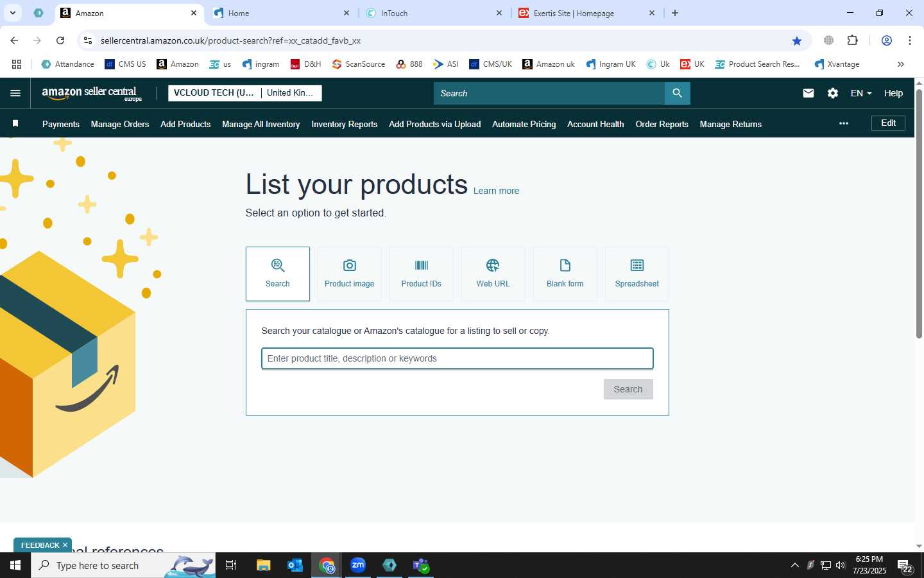
Task: Open the Seller Central hamburger menu
Action: point(15,93)
